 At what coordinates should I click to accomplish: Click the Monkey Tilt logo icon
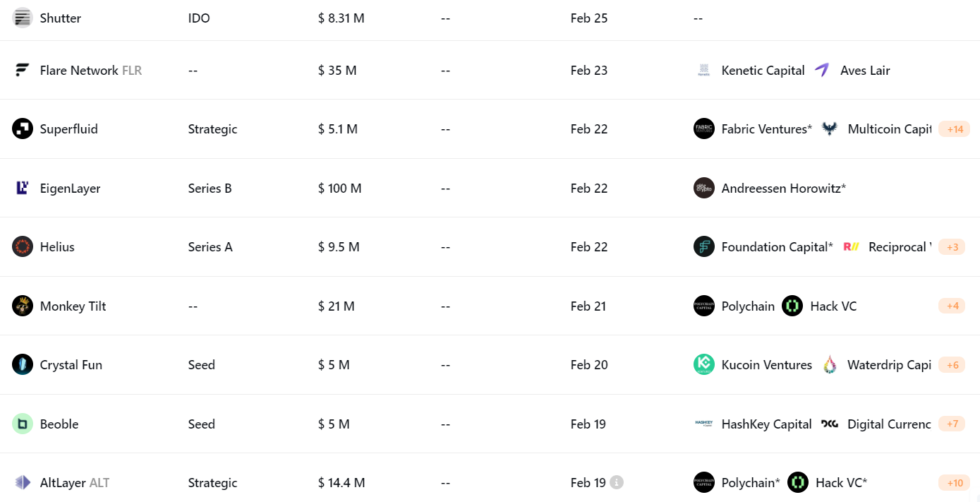(23, 306)
